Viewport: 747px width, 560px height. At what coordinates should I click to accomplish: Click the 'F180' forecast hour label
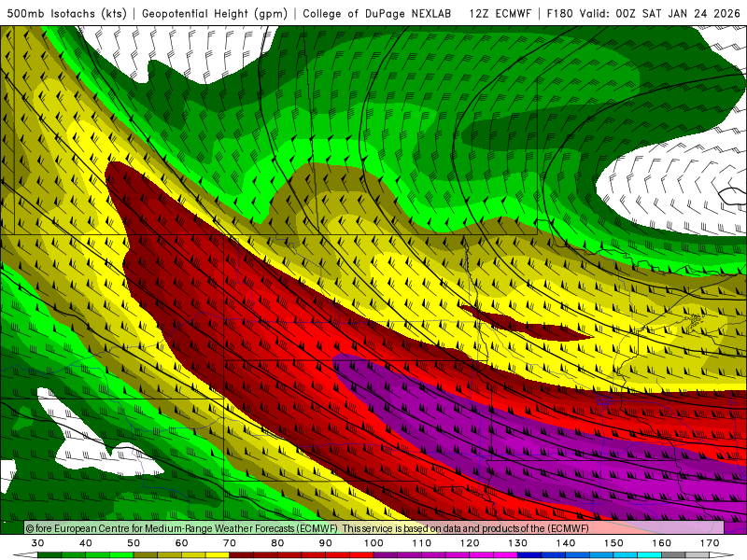pyautogui.click(x=560, y=13)
